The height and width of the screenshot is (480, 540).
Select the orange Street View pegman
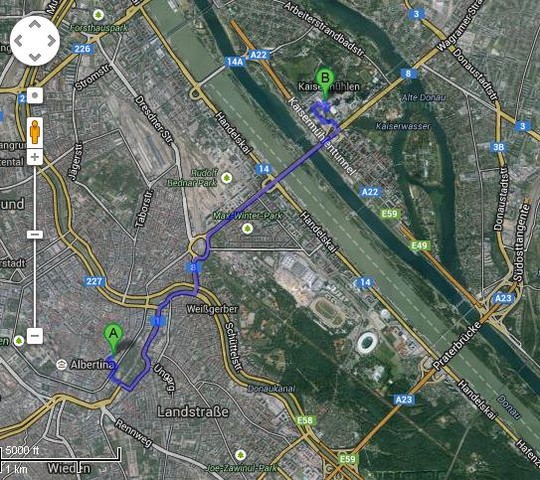35,133
